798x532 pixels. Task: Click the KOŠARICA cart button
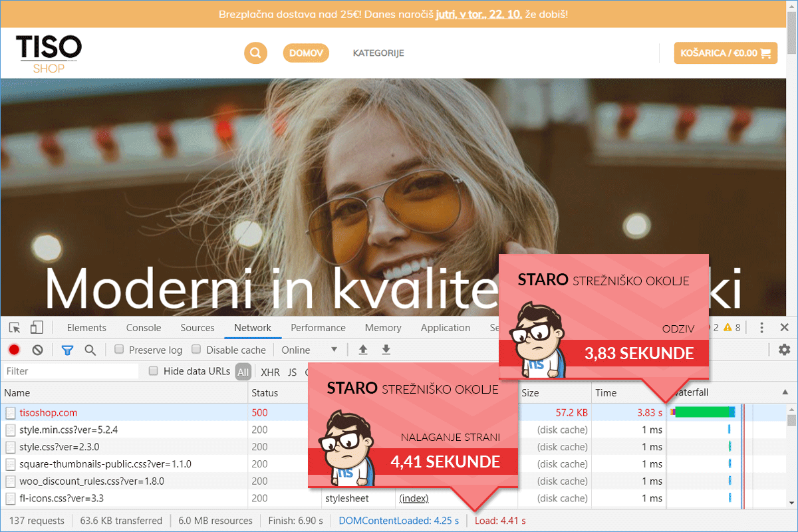[726, 53]
